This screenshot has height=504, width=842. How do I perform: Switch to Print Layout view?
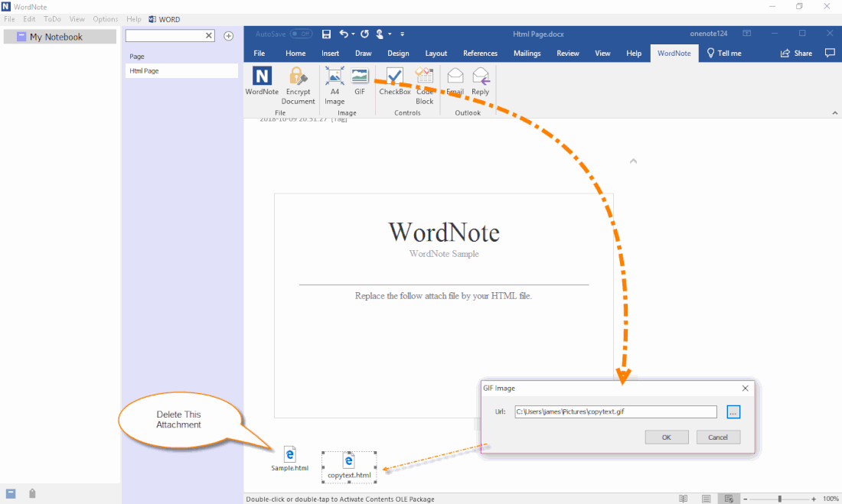[x=707, y=499]
